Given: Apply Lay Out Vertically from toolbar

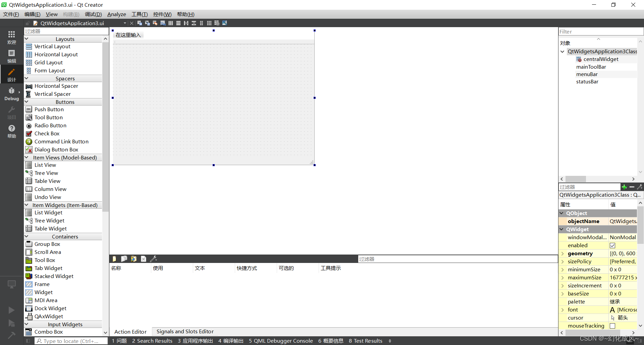Looking at the screenshot, I should click(178, 23).
